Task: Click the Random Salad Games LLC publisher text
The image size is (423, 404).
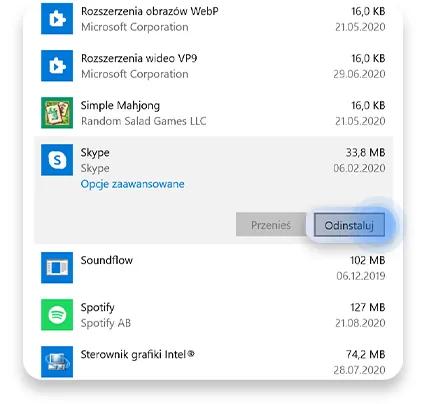Action: tap(144, 121)
